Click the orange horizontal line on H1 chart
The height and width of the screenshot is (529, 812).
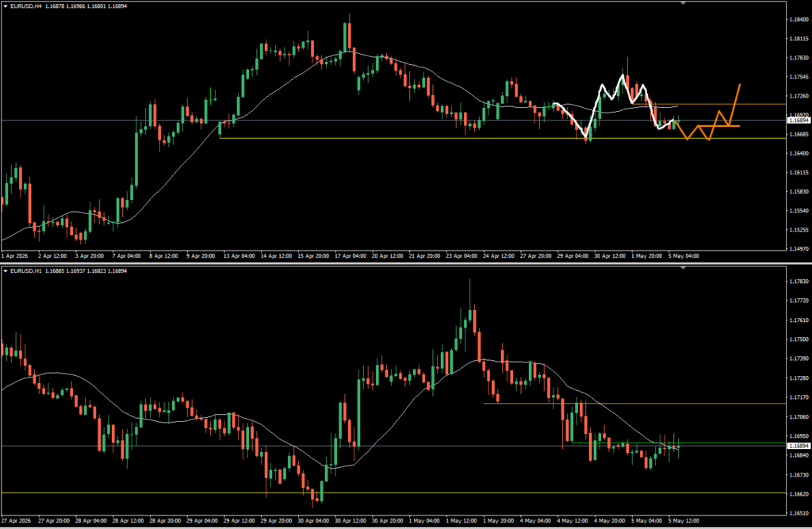tap(634, 403)
